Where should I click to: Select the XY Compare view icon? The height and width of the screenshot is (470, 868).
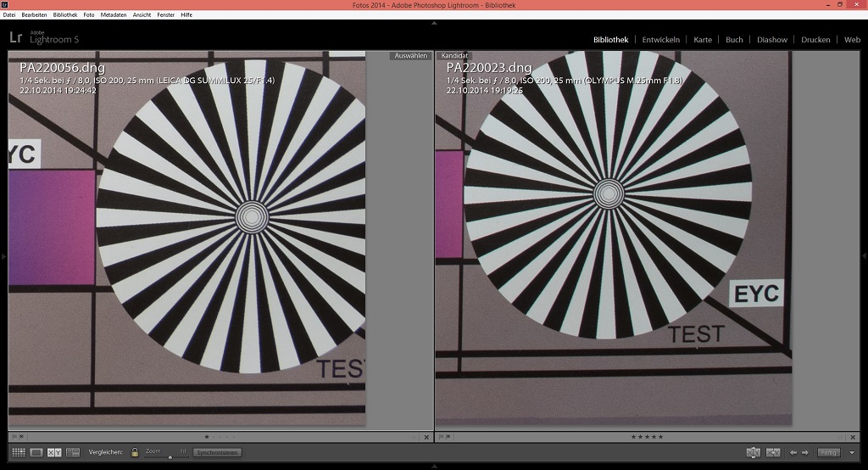pos(54,453)
